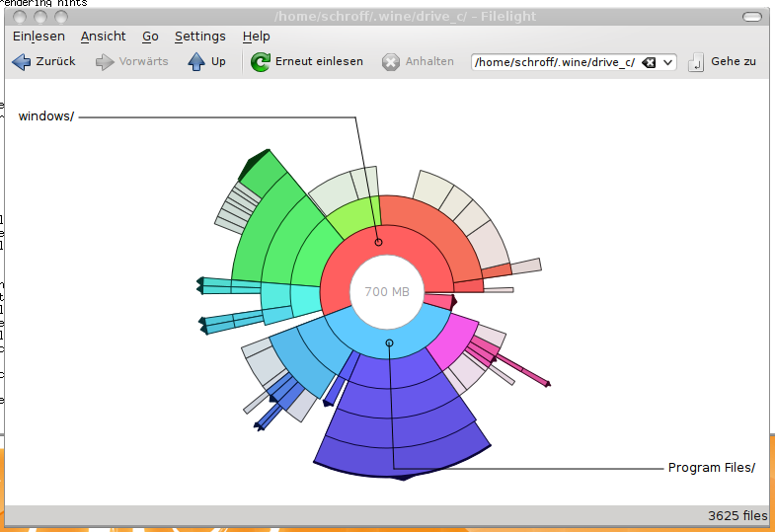Open the Settings menu
Screen dimensions: 775x532
pos(199,37)
